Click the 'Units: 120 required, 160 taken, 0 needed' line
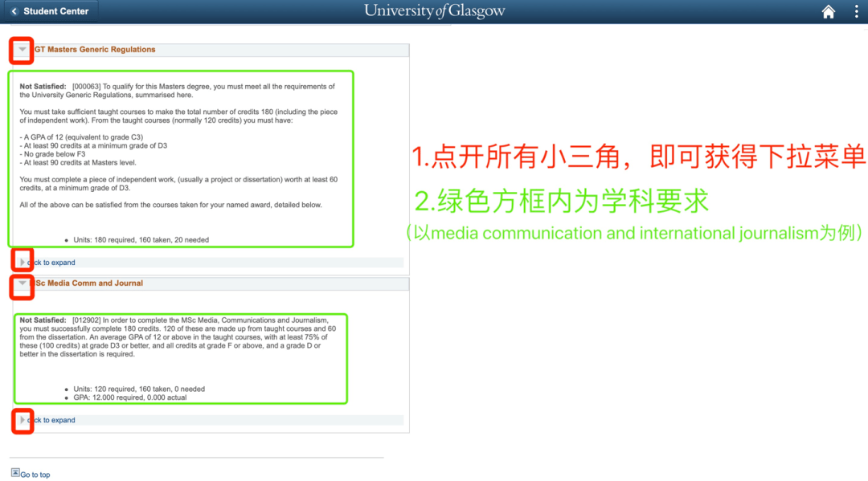Viewport: 868px width, 481px height. point(139,389)
